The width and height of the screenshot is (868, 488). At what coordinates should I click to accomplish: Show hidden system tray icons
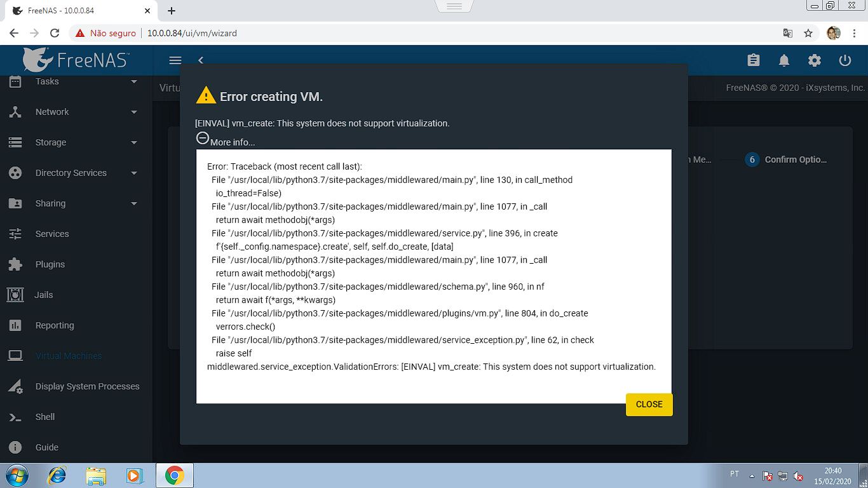[752, 476]
